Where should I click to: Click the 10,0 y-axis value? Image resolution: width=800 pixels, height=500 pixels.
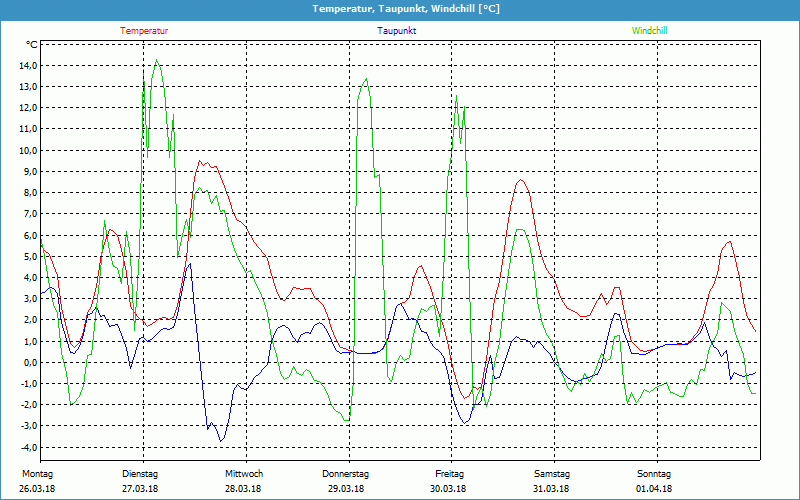[28, 151]
